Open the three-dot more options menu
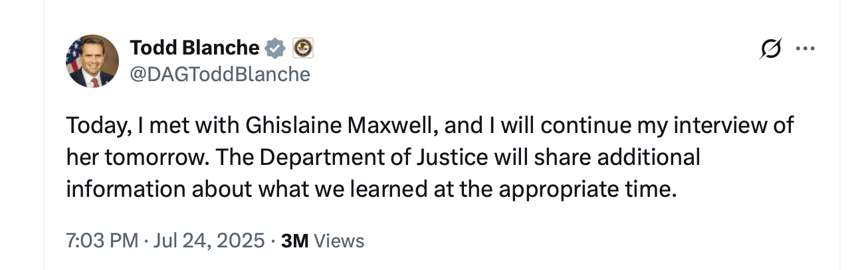The height and width of the screenshot is (270, 868). 805,49
